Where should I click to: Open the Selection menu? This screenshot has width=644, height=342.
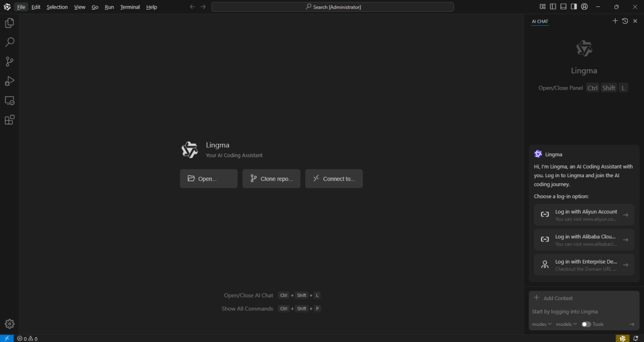pos(57,7)
